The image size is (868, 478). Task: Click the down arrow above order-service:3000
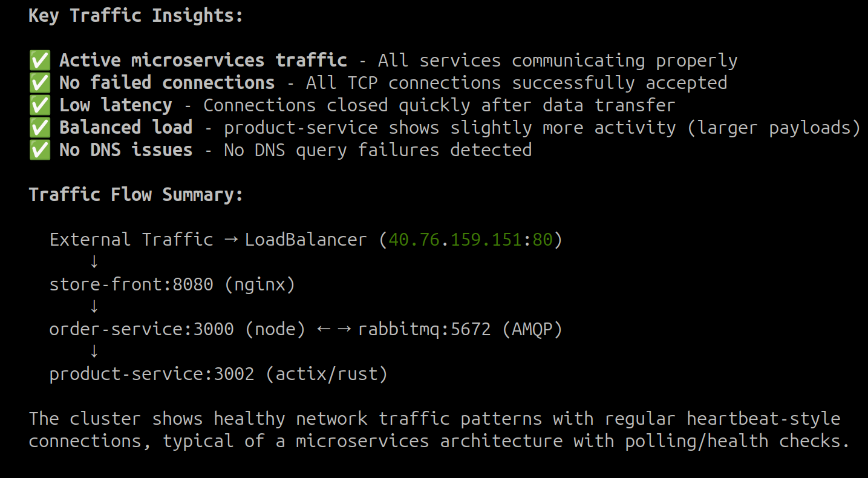click(x=94, y=307)
